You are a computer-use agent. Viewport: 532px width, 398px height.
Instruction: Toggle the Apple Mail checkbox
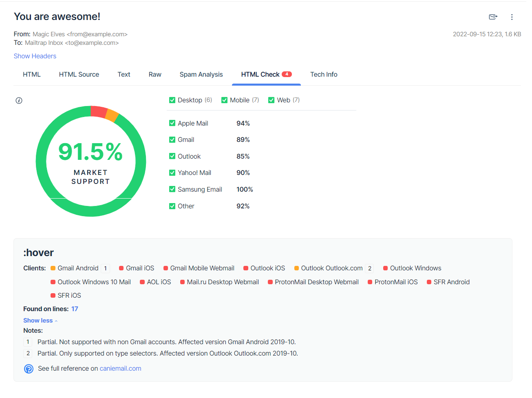172,123
